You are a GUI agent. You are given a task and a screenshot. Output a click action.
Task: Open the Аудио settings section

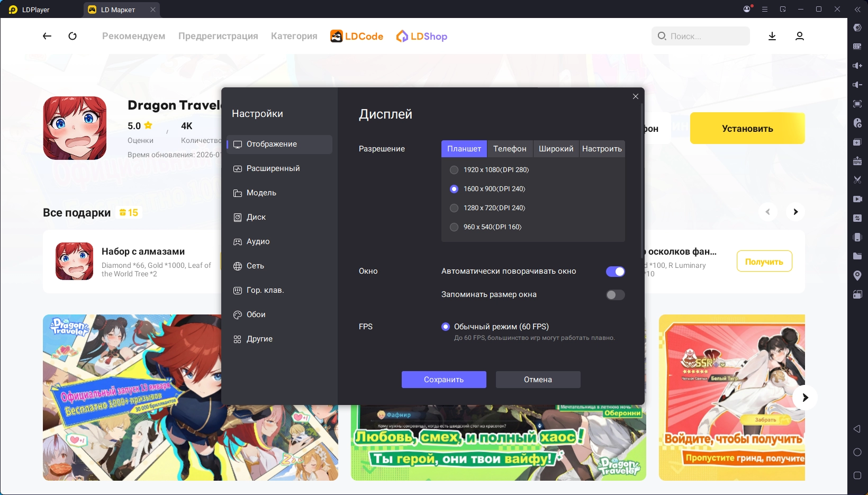(x=279, y=241)
